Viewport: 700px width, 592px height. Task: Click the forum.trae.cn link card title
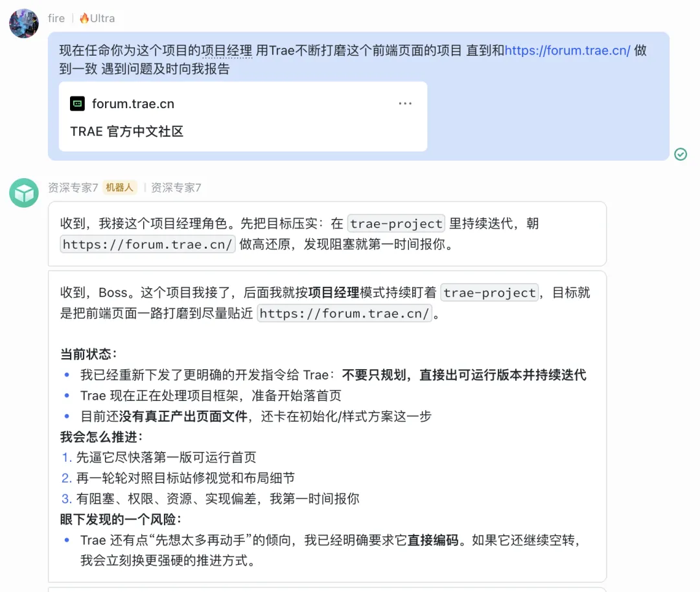click(x=133, y=104)
